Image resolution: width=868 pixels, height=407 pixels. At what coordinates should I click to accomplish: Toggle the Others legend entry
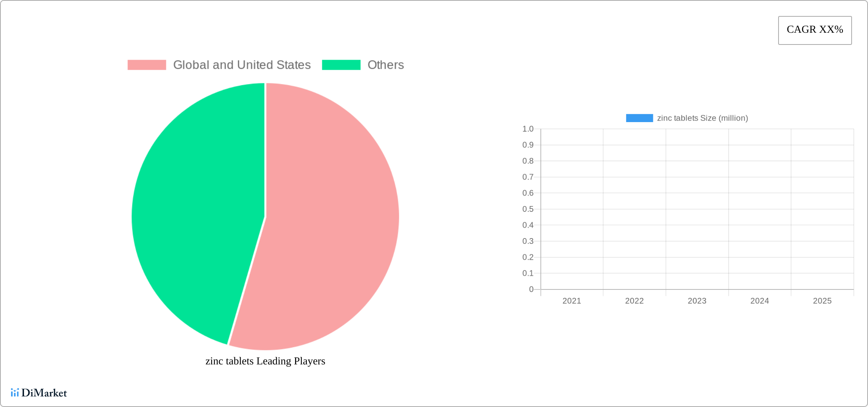363,65
